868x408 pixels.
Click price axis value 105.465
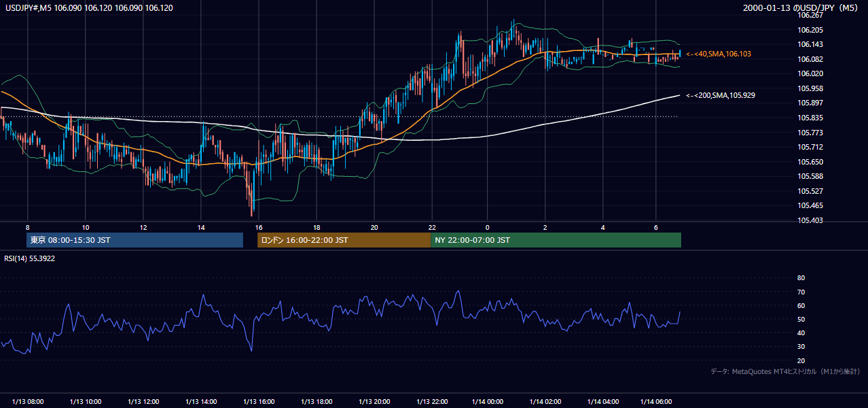810,205
